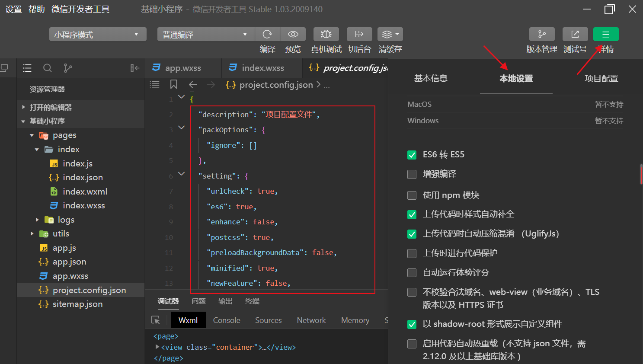Image resolution: width=643 pixels, height=364 pixels.
Task: Enable 不校验合法域名 checkbox
Action: point(412,292)
